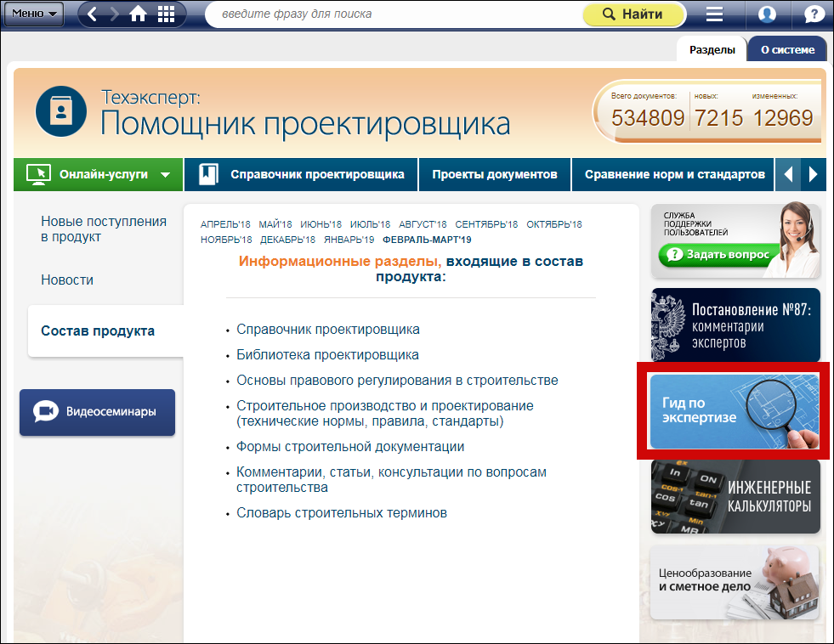
Task: Open the grid apps icon
Action: (167, 14)
